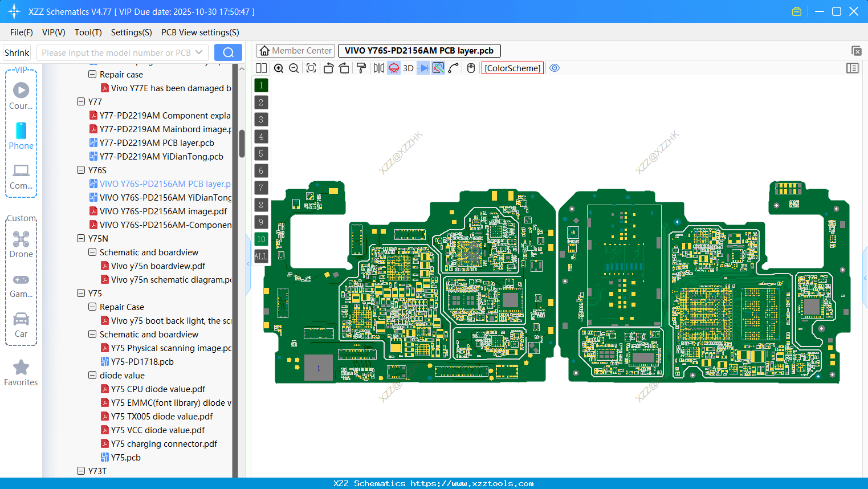Activate the paint brush coloring tool
Image resolution: width=868 pixels, height=489 pixels.
361,68
